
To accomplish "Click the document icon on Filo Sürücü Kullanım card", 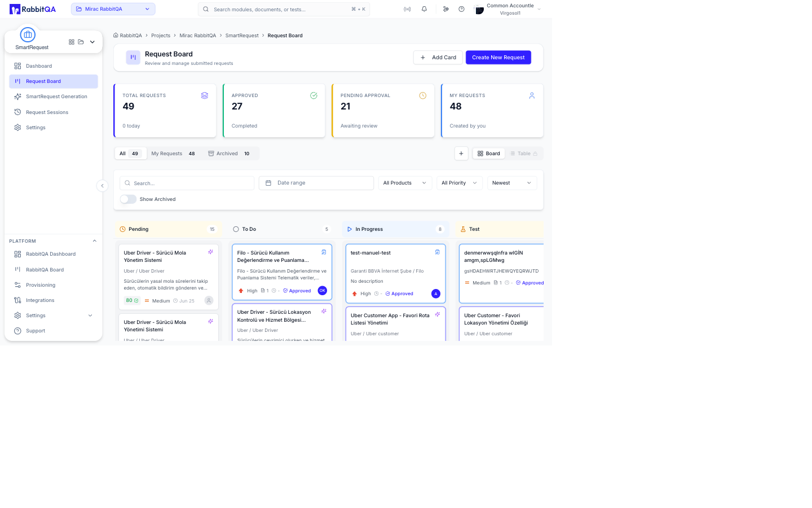I will (324, 252).
